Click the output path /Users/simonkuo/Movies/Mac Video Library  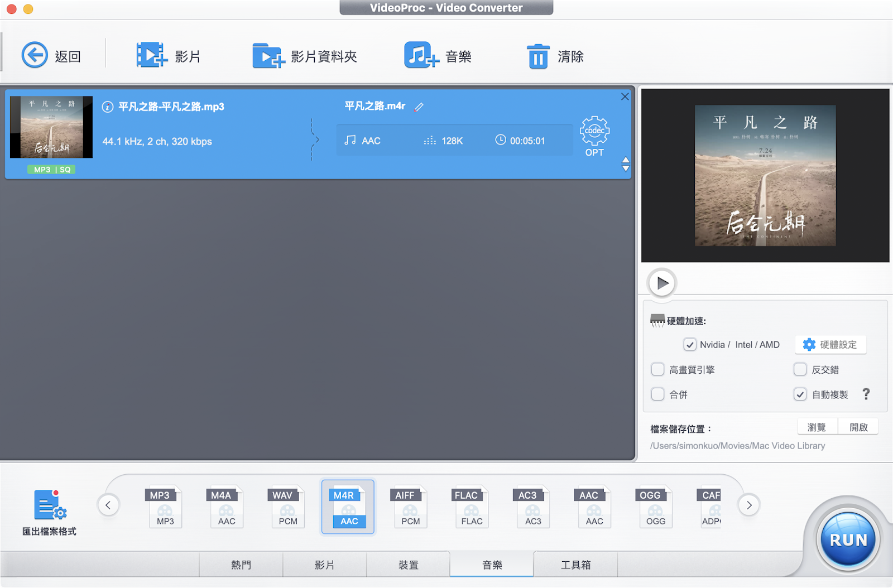pyautogui.click(x=737, y=446)
